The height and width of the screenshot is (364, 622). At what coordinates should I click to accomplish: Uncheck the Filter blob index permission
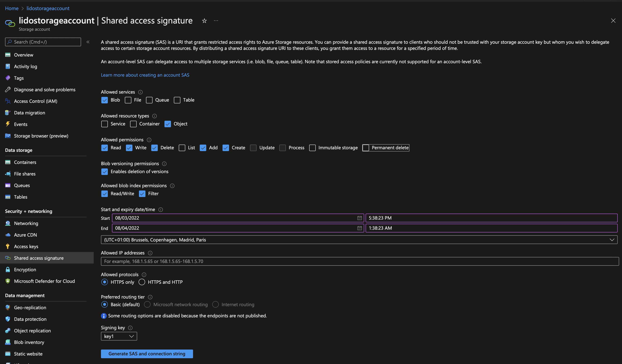[142, 194]
